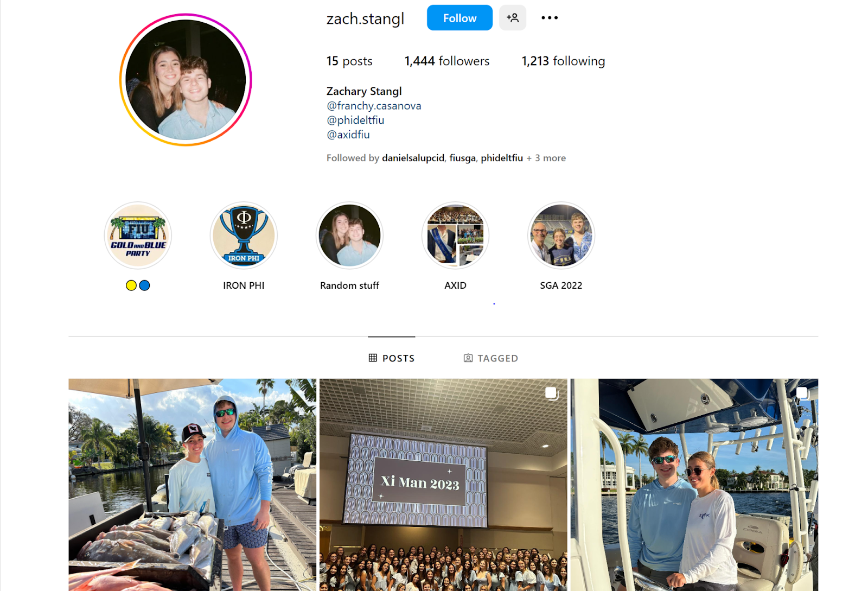View zach.stangl profile picture story

point(186,80)
